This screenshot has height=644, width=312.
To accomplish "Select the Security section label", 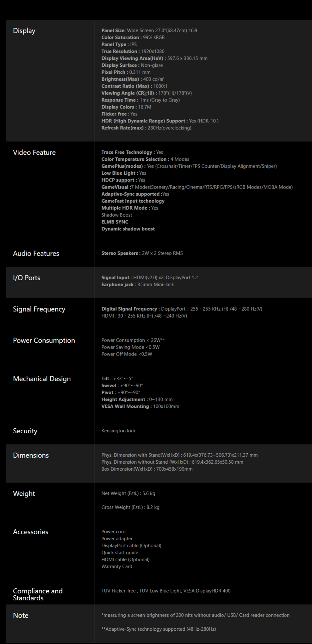I will click(25, 431).
